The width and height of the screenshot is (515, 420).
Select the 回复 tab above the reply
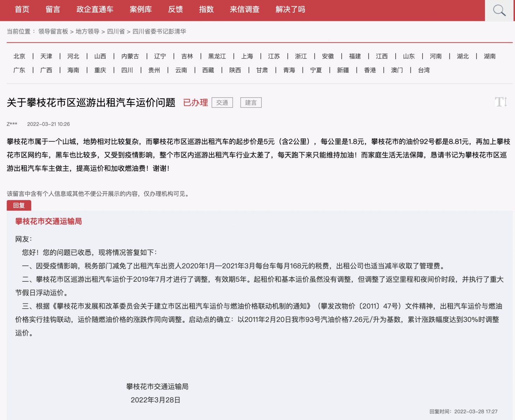click(x=19, y=205)
